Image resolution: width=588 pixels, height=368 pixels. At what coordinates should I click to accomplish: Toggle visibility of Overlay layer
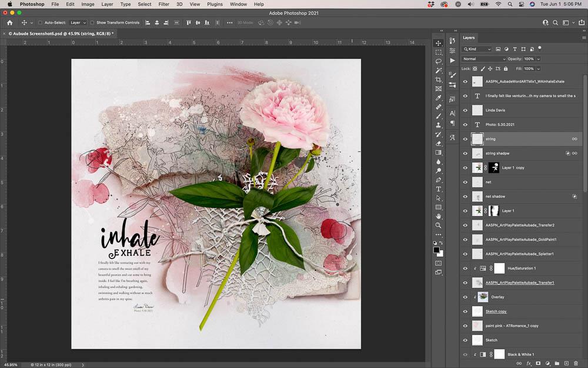coord(465,297)
